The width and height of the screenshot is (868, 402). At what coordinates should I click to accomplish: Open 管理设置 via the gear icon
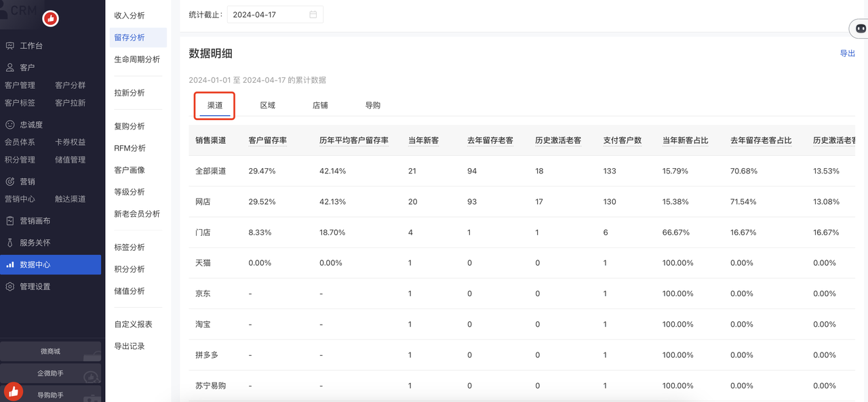click(x=10, y=287)
